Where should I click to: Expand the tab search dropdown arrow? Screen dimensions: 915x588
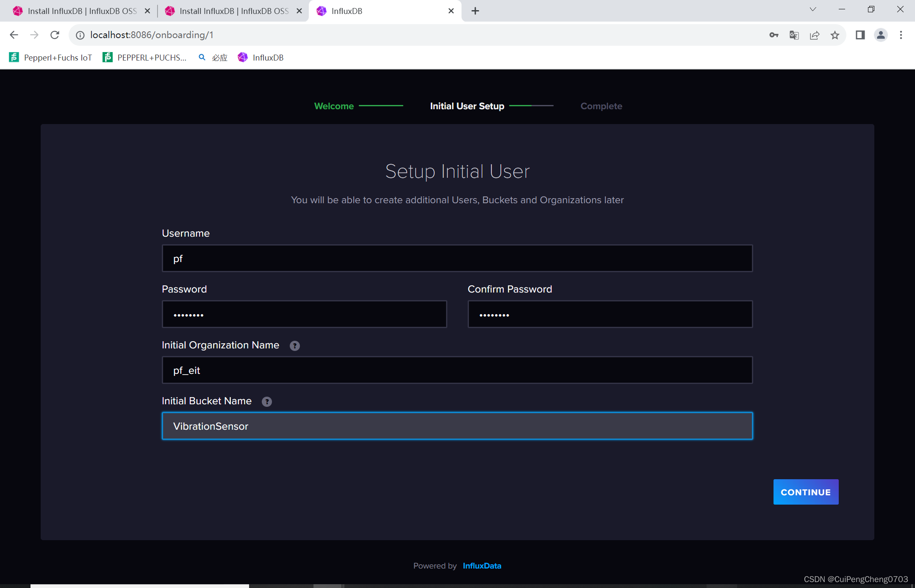[x=813, y=9]
